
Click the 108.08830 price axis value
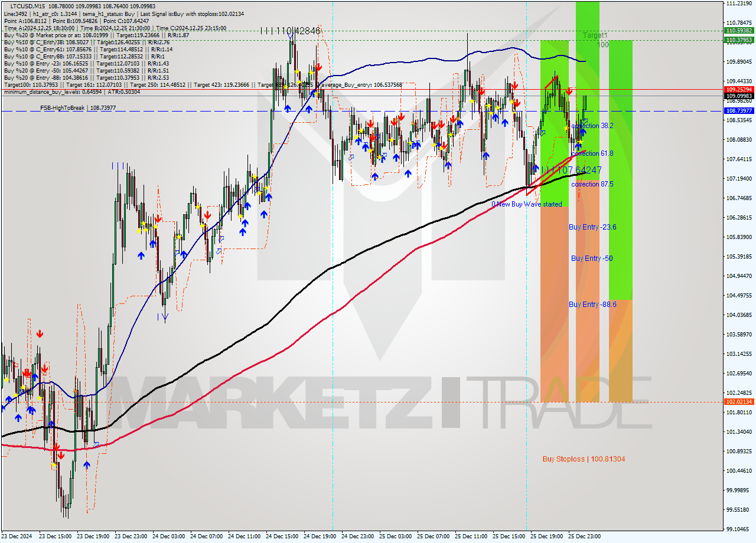click(739, 139)
